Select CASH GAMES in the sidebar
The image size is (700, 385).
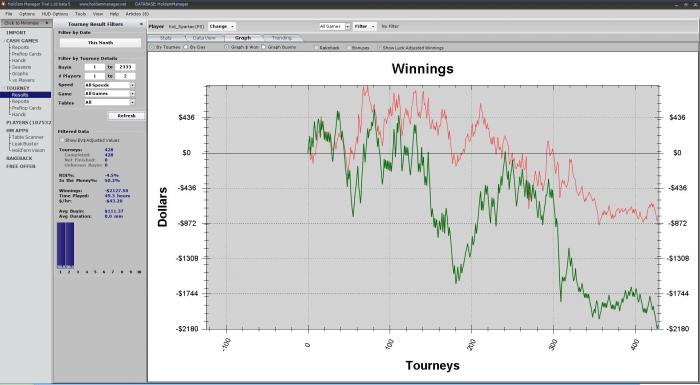point(22,41)
